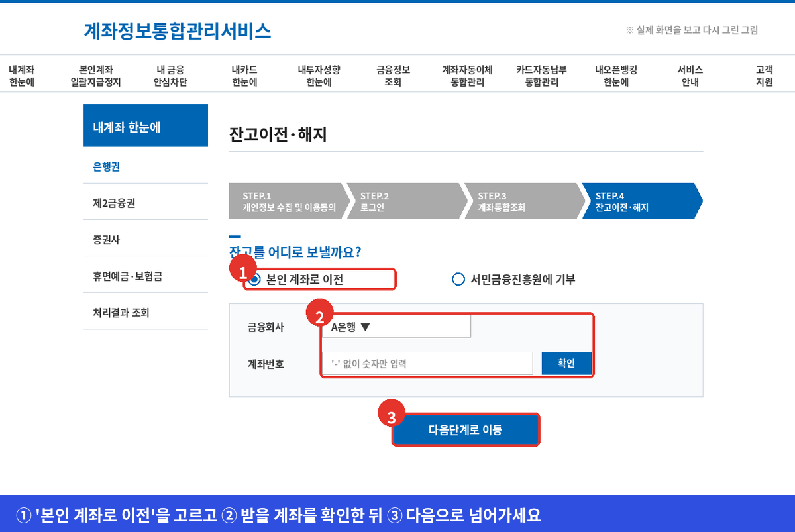Screen dimensions: 795x532
Task: Open the '내투자성향 한눈에' menu
Action: [319, 76]
